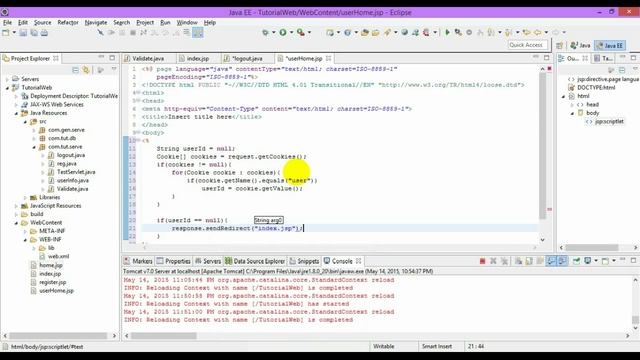The width and height of the screenshot is (640, 360).
Task: Select userHome.jsp in Project Explorer
Action: pos(56,291)
